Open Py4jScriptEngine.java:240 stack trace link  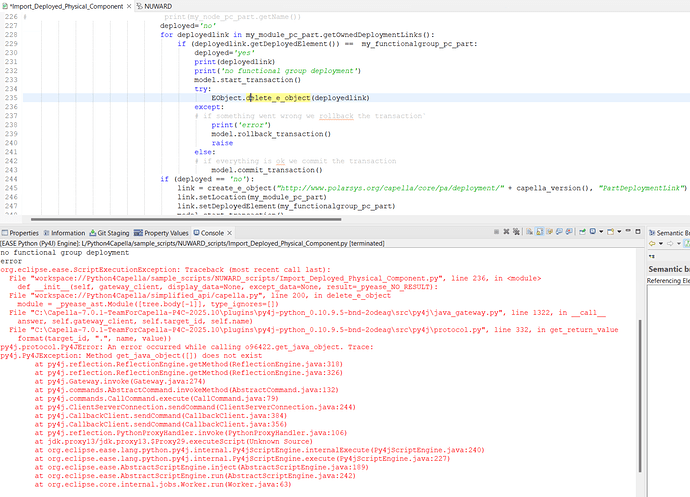pyautogui.click(x=428, y=450)
